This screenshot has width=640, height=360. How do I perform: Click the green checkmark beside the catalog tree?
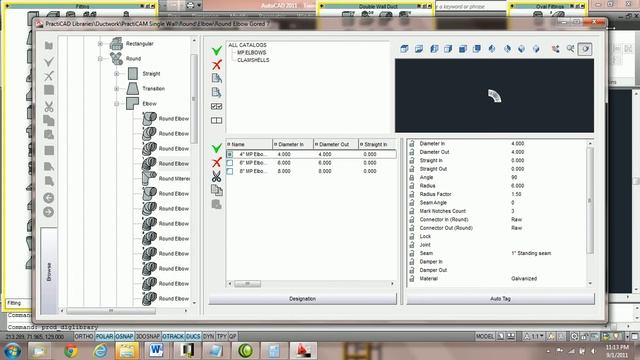click(217, 51)
